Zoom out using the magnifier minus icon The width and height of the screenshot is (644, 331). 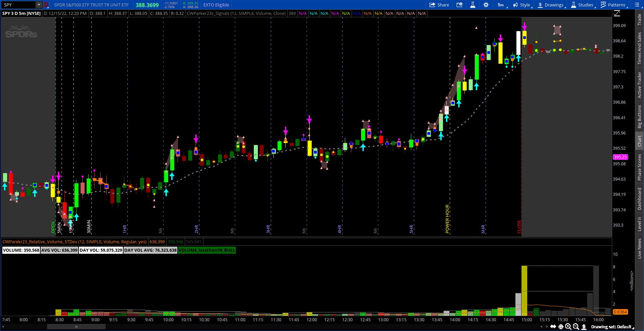coord(576,326)
